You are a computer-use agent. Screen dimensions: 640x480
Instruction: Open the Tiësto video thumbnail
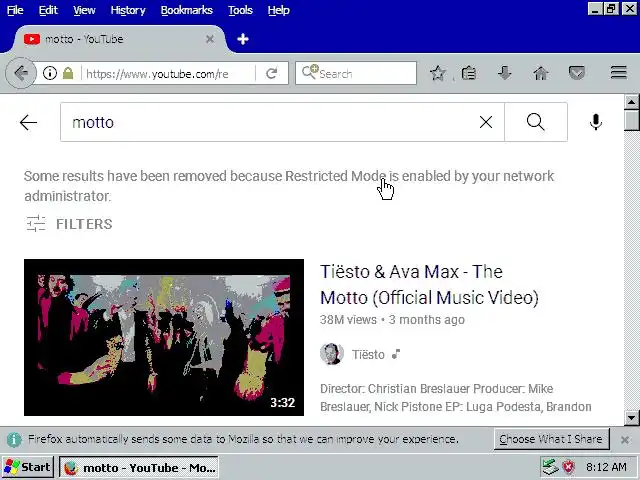click(x=164, y=338)
